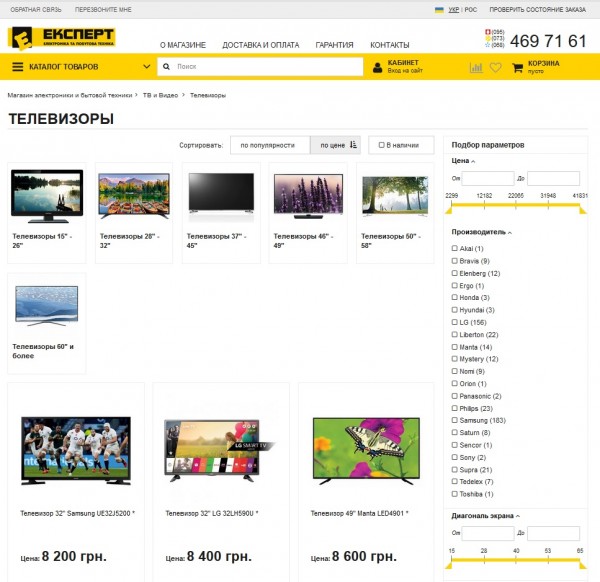Screen dimensions: 600x582
Task: Focus the price От input field
Action: coord(488,178)
